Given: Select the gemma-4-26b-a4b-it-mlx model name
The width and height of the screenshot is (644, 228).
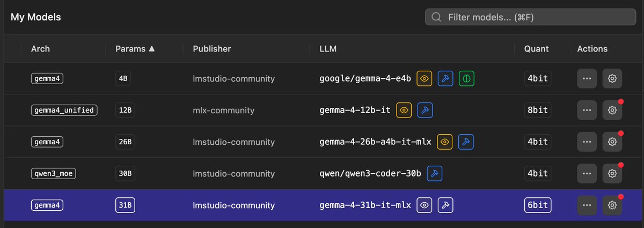Looking at the screenshot, I should click(375, 142).
